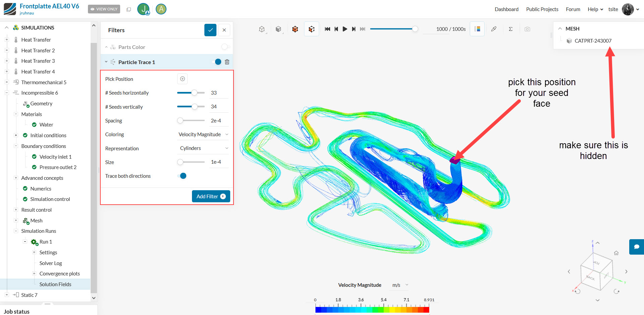
Task: Toggle the Particle Trace 1 filter switch
Action: (x=217, y=62)
